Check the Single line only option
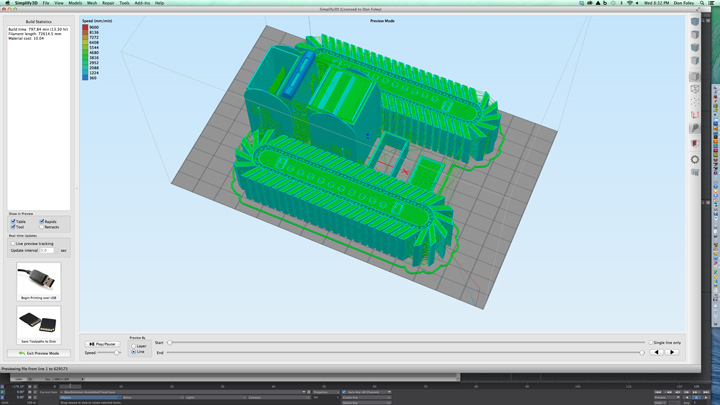Screen dimensions: 720x405 pyautogui.click(x=651, y=342)
